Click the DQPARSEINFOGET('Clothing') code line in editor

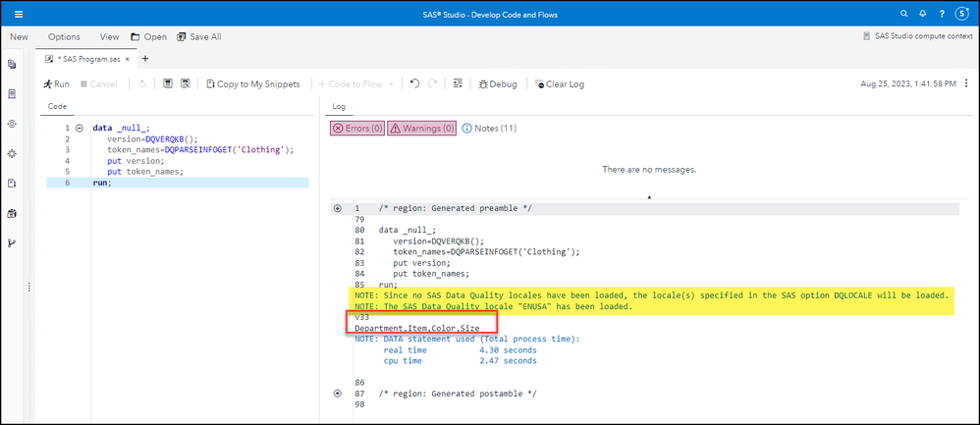pos(200,150)
